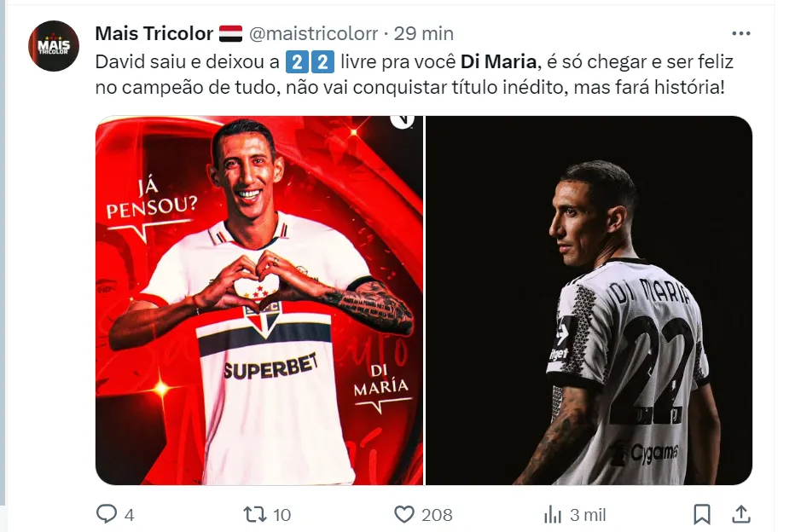Click the share upload icon

coord(740,514)
